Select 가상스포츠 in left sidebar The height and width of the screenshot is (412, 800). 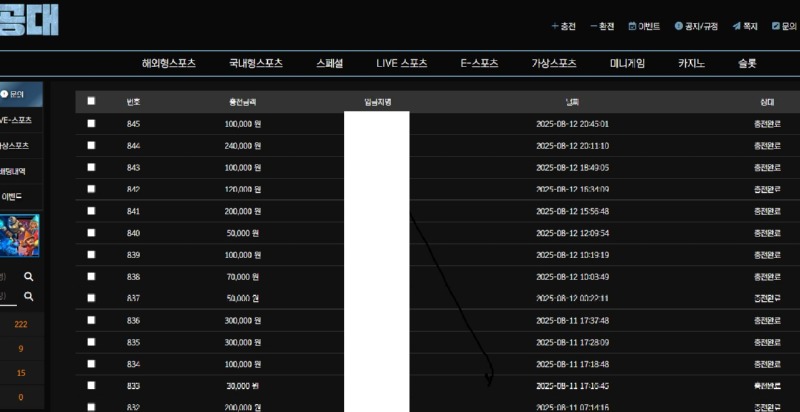[21, 146]
